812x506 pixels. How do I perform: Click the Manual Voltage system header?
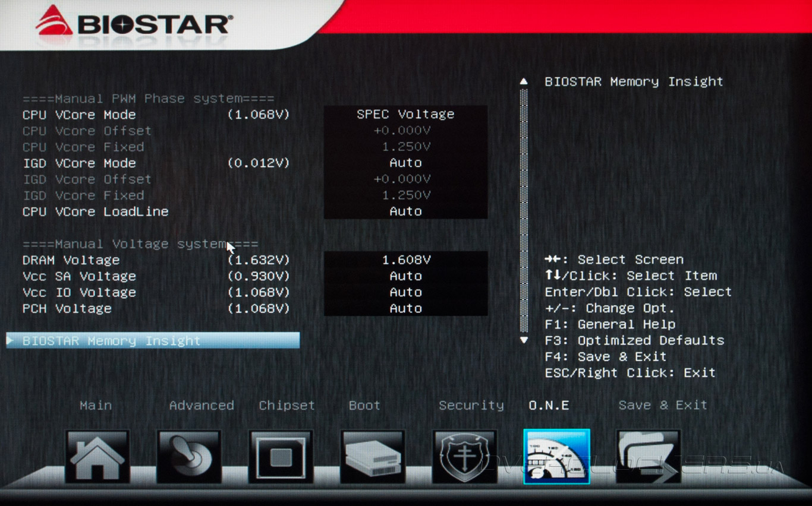140,244
